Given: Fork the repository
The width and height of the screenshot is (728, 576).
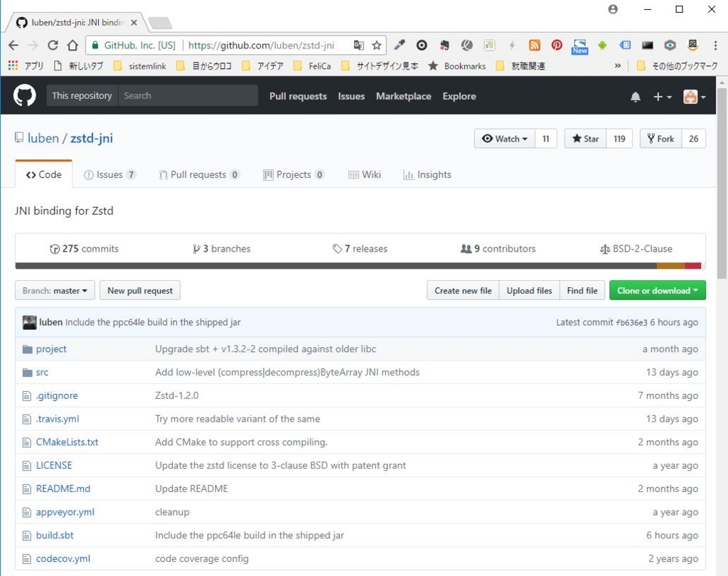Looking at the screenshot, I should tap(660, 139).
